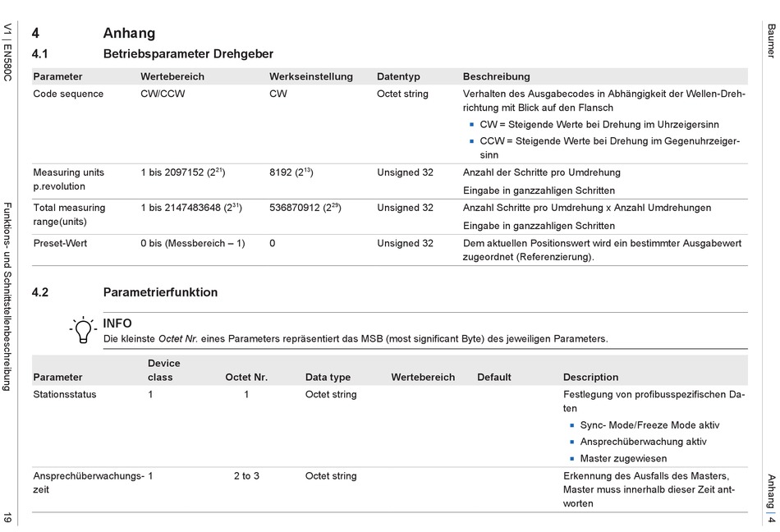Viewport: 780px width, 532px height.
Task: Click the lightbulb INFO icon
Action: pos(83,330)
